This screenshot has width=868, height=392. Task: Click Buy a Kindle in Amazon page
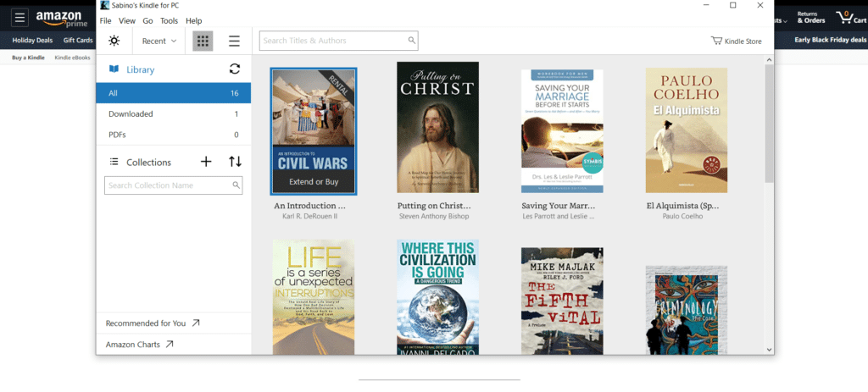tap(28, 58)
